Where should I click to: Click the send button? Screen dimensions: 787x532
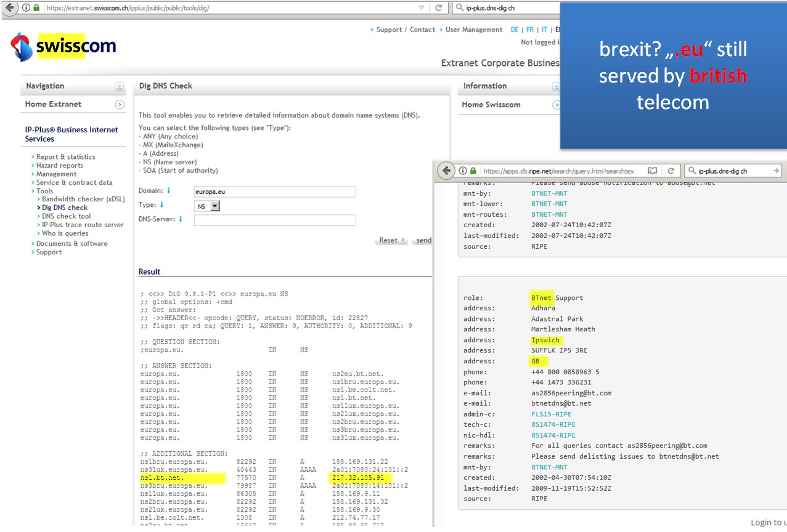(x=423, y=240)
